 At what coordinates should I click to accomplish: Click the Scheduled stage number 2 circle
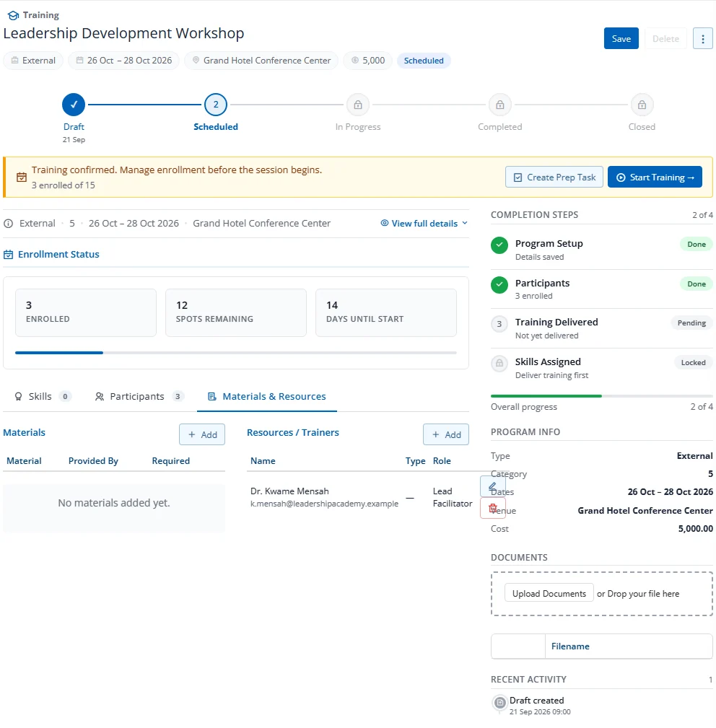click(216, 105)
